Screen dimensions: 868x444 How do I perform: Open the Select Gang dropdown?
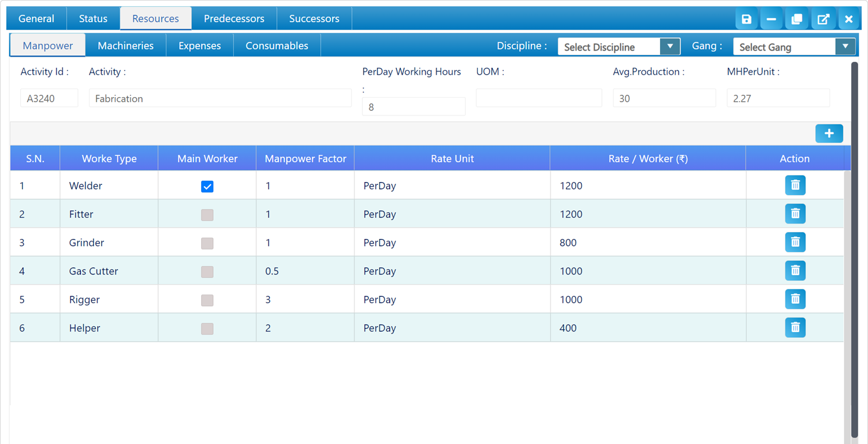click(794, 47)
